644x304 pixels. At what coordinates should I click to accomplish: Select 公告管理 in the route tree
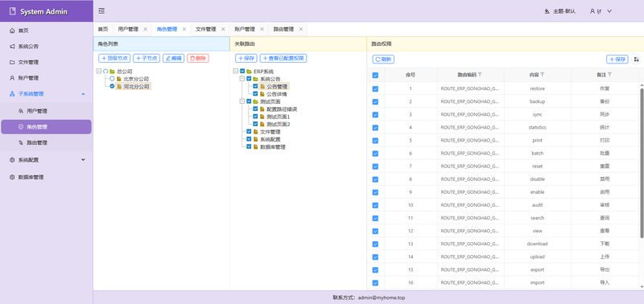(277, 87)
